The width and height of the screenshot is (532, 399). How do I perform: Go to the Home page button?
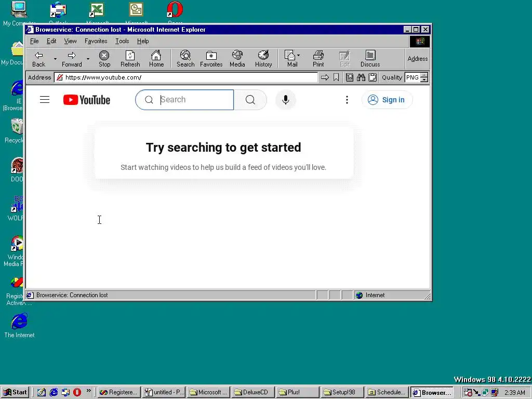point(156,59)
